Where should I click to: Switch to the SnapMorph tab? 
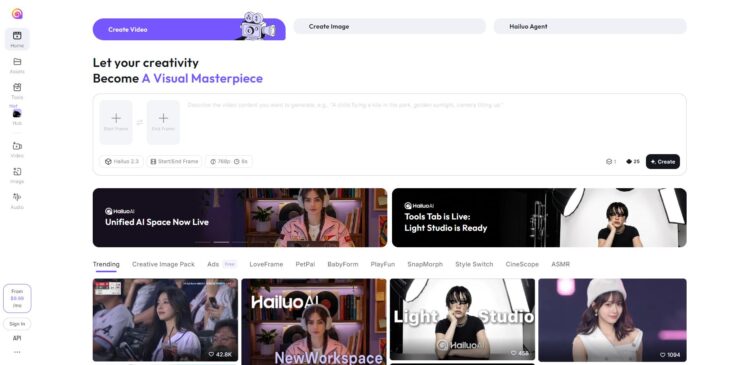[425, 264]
